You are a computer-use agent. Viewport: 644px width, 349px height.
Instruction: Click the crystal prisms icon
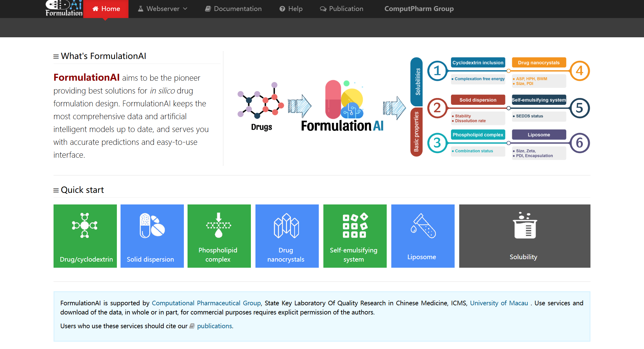(286, 226)
